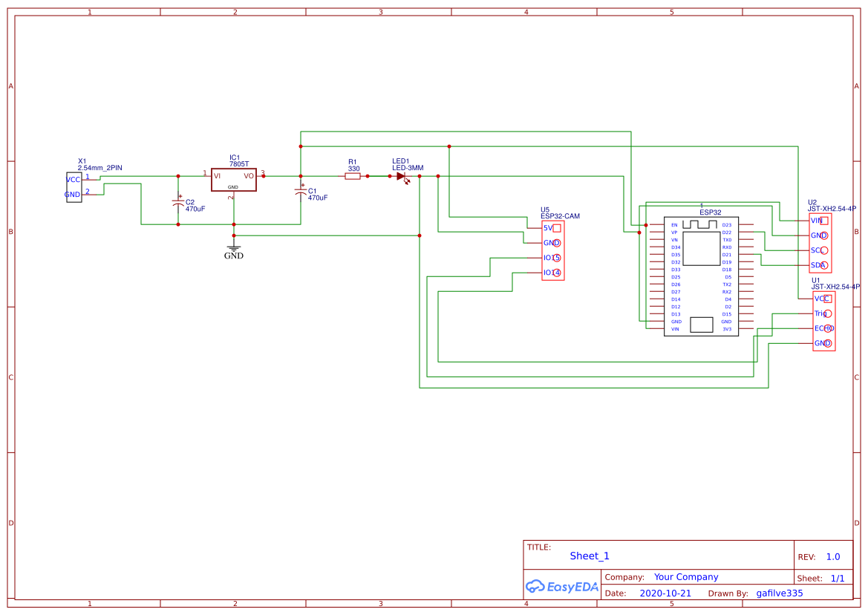868x615 pixels.
Task: Select the ESP32 module symbol
Action: tap(701, 275)
